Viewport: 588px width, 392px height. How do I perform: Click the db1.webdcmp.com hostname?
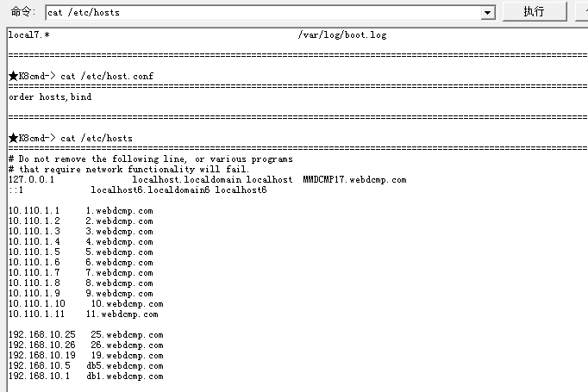click(125, 376)
